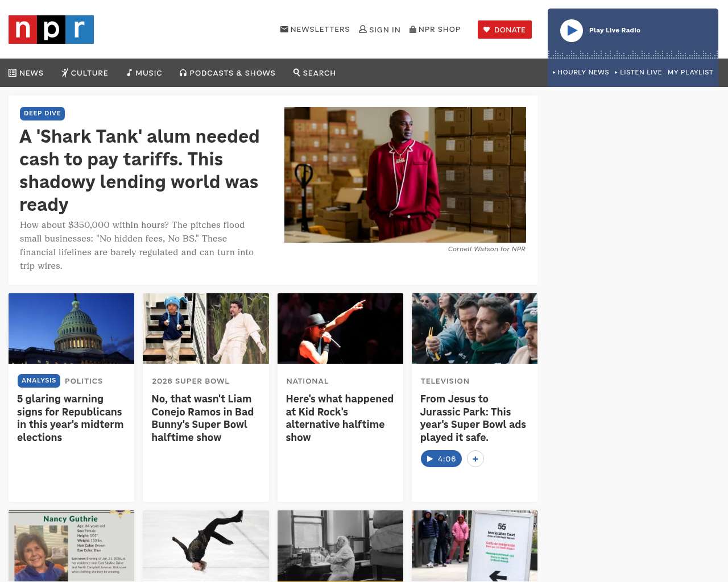Viewport: 728px width, 582px height.
Task: Open NPR Shop bag icon
Action: [x=413, y=29]
